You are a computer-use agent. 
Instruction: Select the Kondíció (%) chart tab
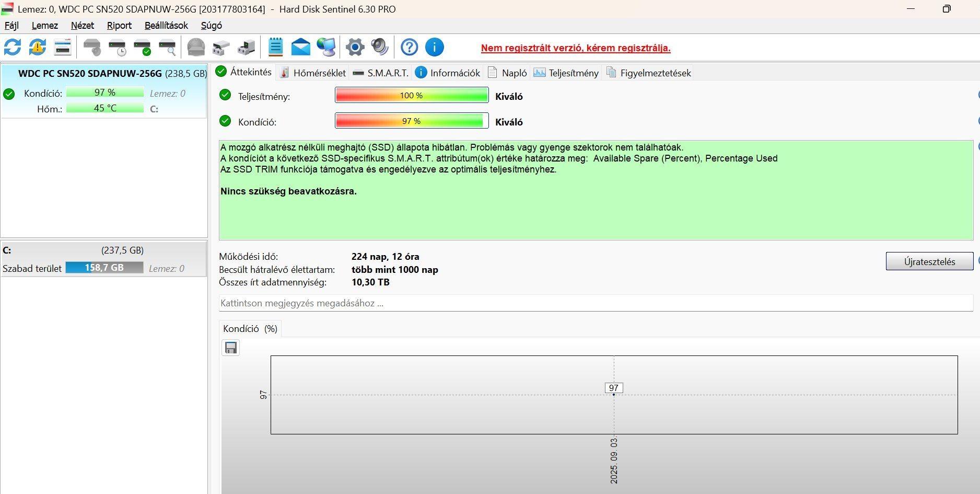point(250,328)
